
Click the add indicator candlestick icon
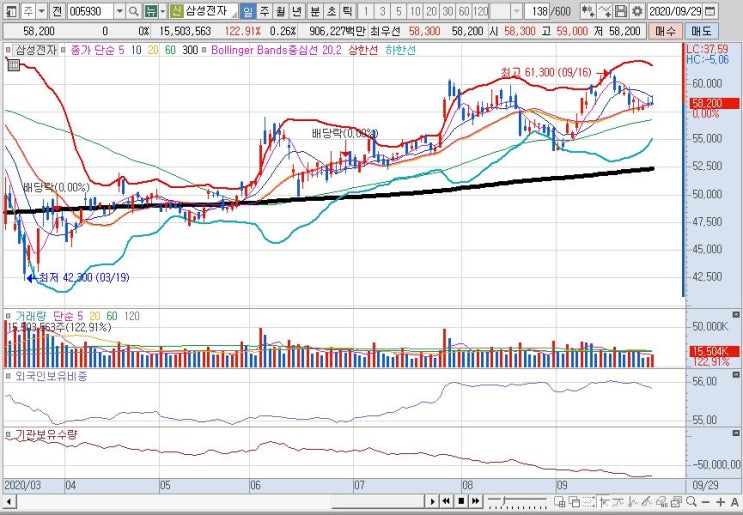tap(588, 10)
